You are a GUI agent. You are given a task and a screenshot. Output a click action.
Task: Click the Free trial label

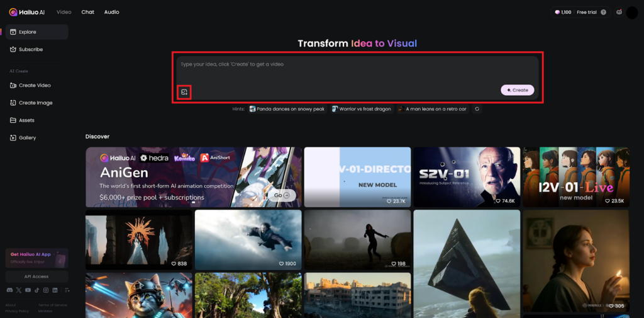(587, 13)
